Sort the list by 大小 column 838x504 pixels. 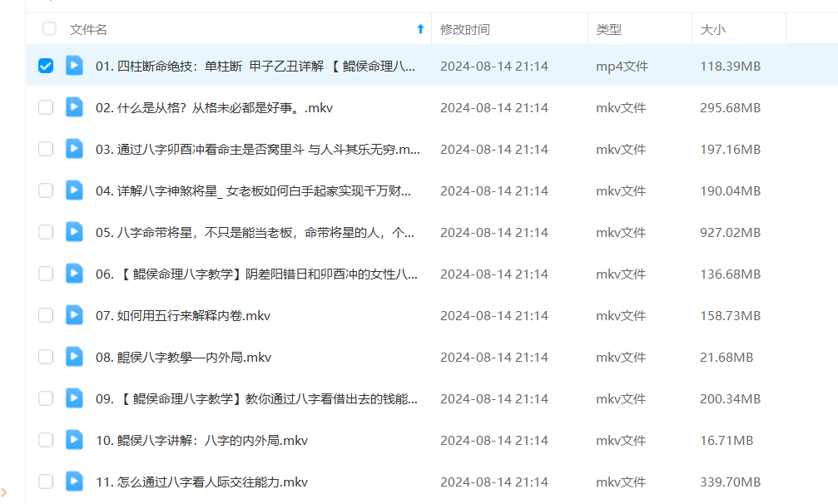point(712,29)
